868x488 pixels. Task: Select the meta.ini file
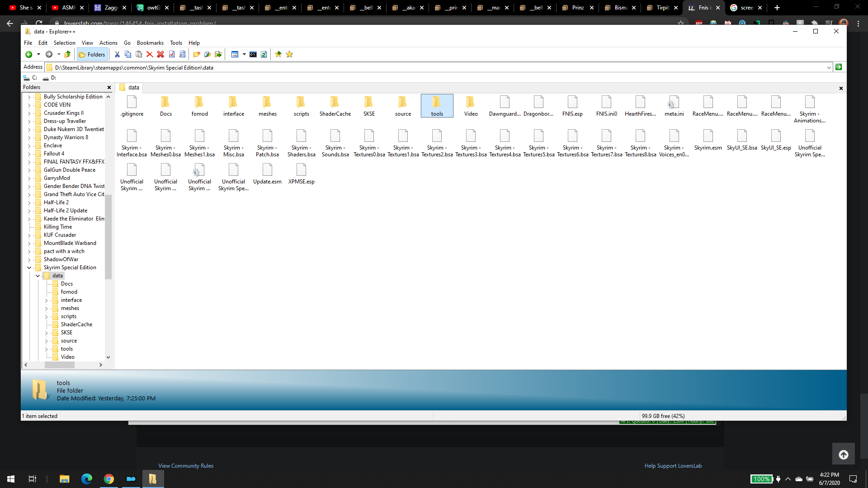(x=674, y=107)
